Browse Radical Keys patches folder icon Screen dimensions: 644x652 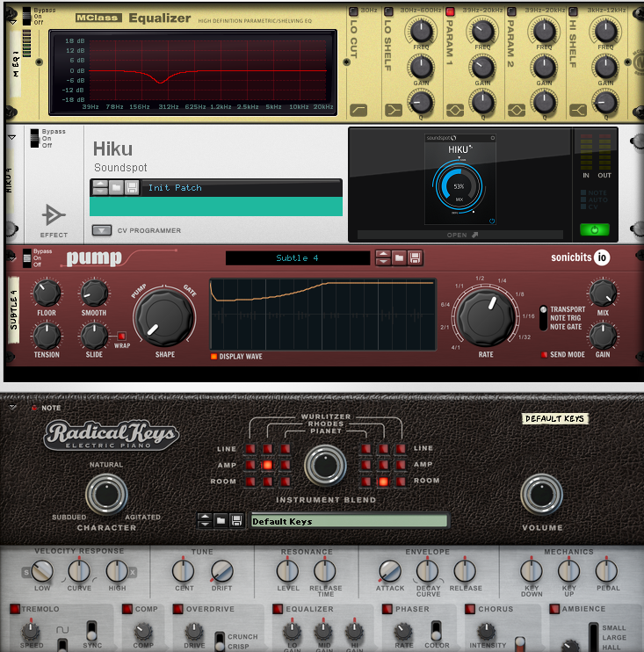click(x=221, y=520)
